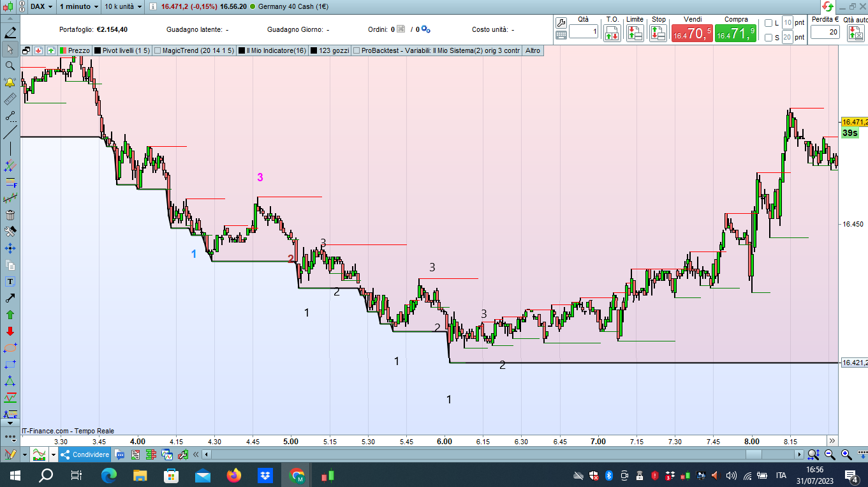The height and width of the screenshot is (487, 868).
Task: Jump to latest bars with double chevron
Action: (832, 440)
